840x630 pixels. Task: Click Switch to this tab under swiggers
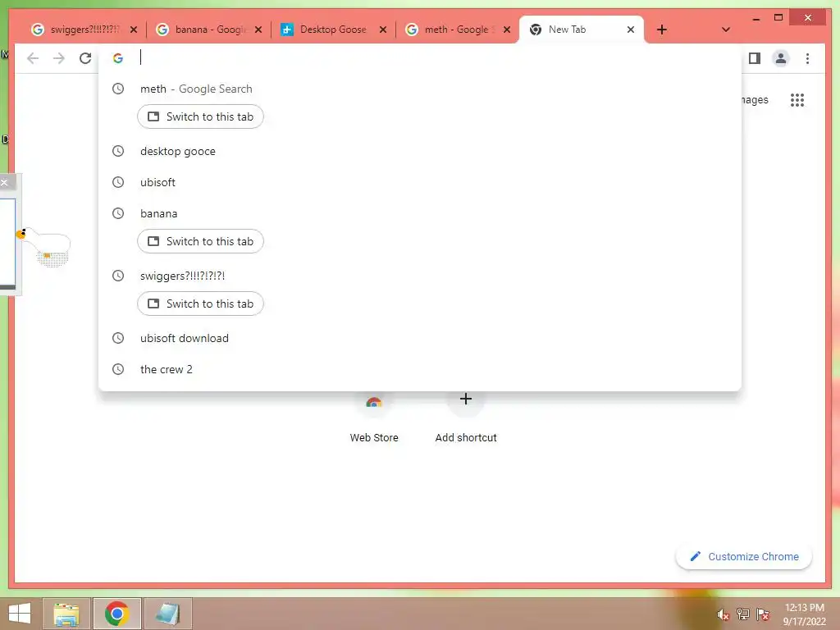(x=200, y=304)
